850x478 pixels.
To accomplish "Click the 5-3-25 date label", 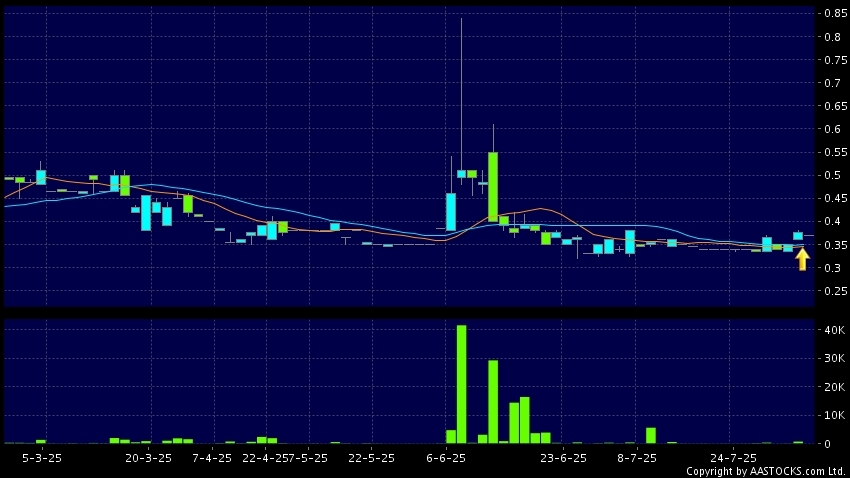I will pos(42,458).
